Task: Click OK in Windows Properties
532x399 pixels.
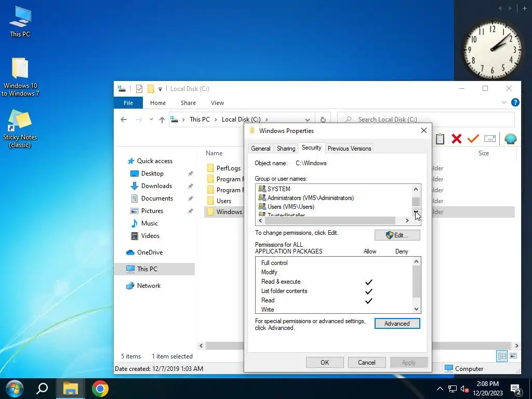Action: [x=325, y=362]
